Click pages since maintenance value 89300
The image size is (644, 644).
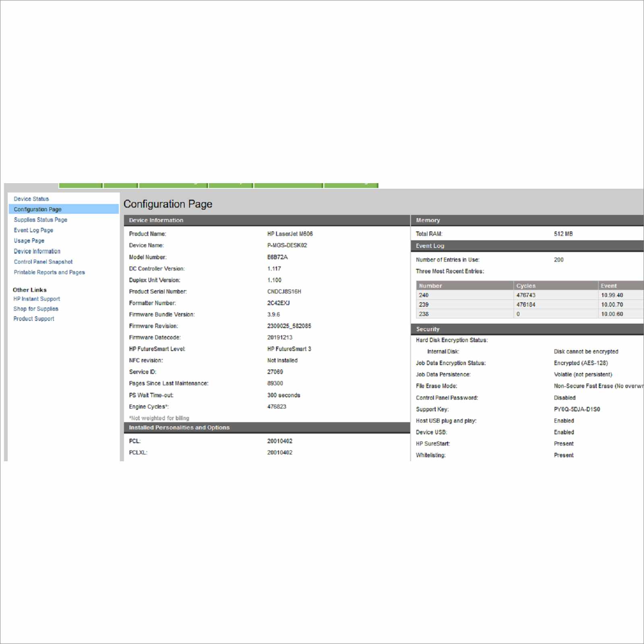click(x=275, y=383)
